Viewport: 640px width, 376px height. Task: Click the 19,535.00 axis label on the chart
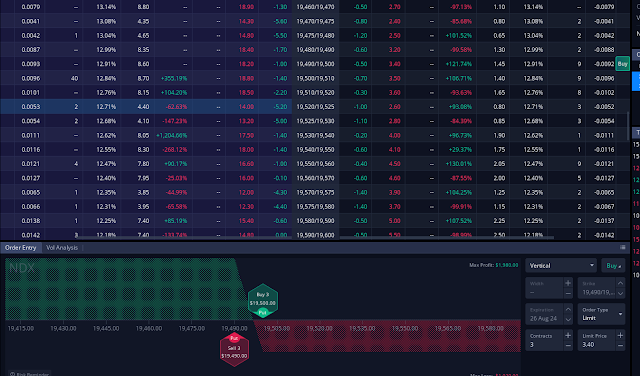click(x=362, y=328)
